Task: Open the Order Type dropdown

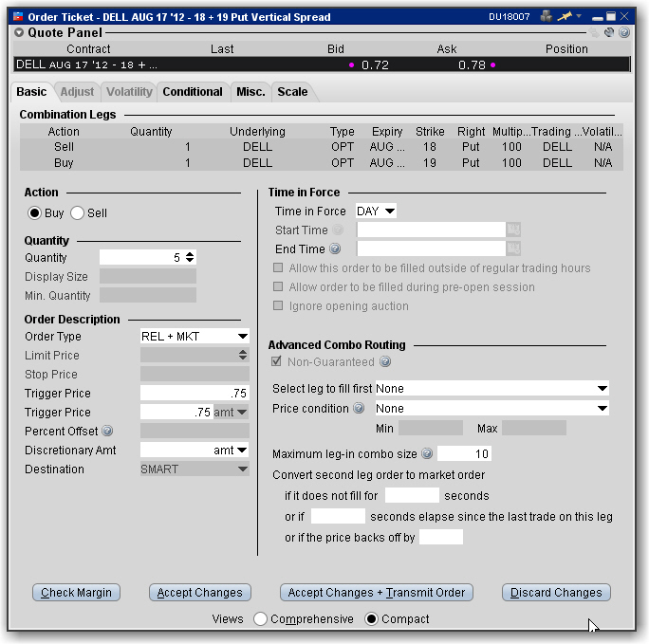Action: [242, 337]
